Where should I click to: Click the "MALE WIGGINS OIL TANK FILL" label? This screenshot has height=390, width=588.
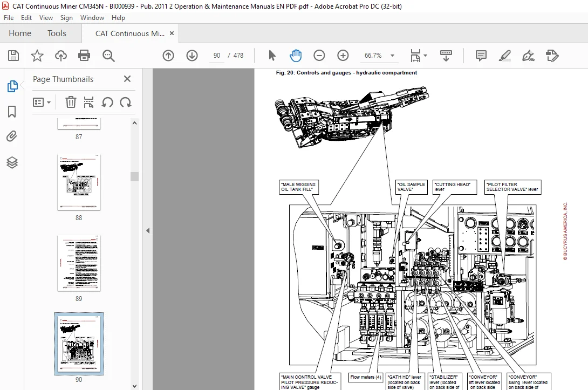pyautogui.click(x=299, y=187)
